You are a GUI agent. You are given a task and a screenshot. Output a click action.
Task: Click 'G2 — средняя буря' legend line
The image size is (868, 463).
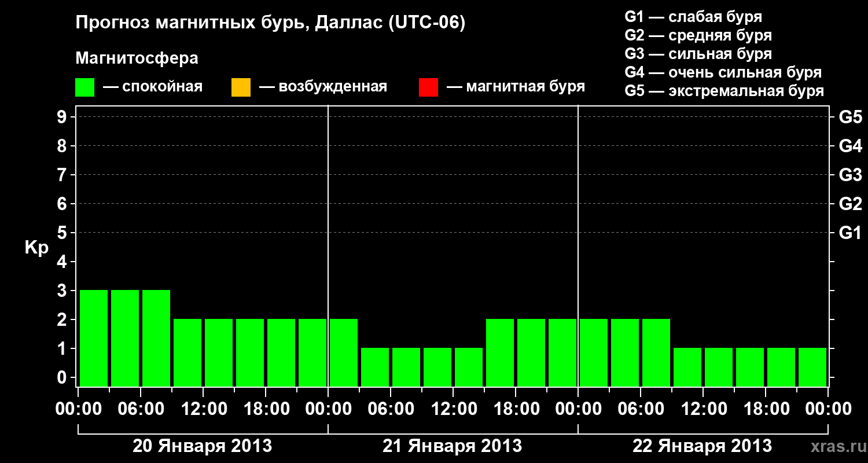(x=698, y=35)
